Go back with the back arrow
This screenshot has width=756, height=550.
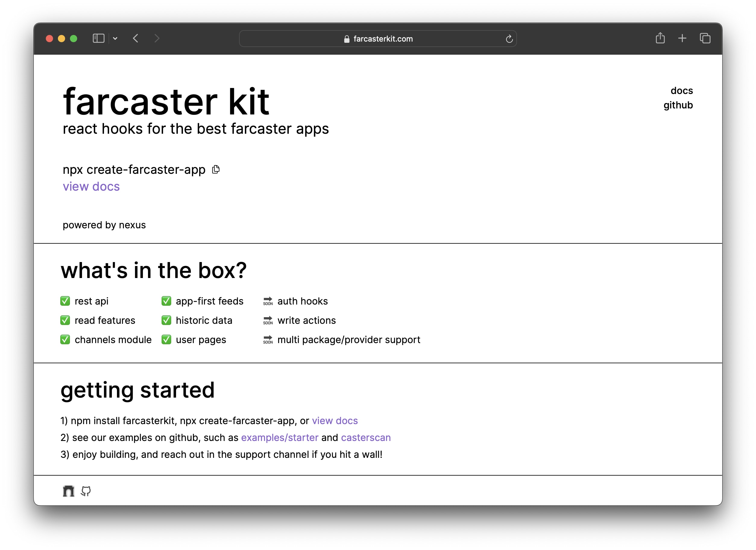136,38
